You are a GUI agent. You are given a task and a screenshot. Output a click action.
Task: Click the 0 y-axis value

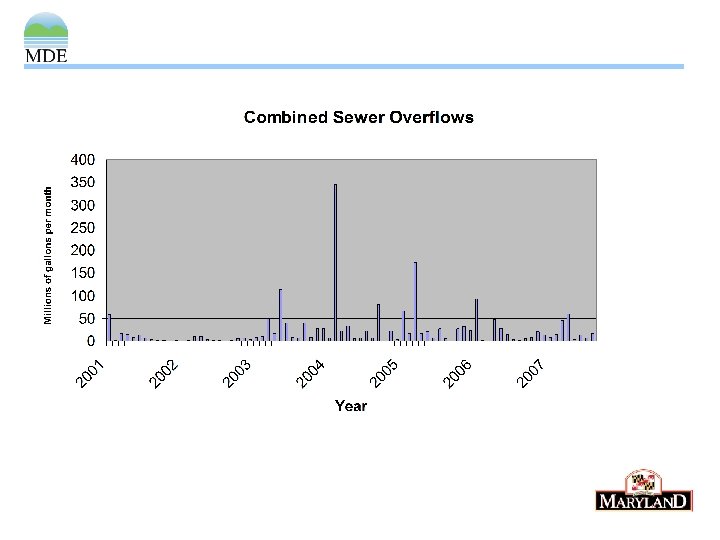pyautogui.click(x=91, y=341)
